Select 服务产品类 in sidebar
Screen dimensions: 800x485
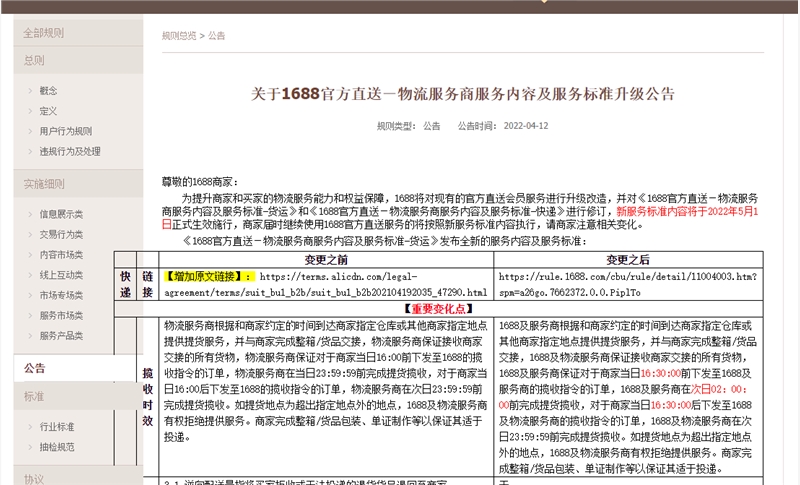(61, 336)
